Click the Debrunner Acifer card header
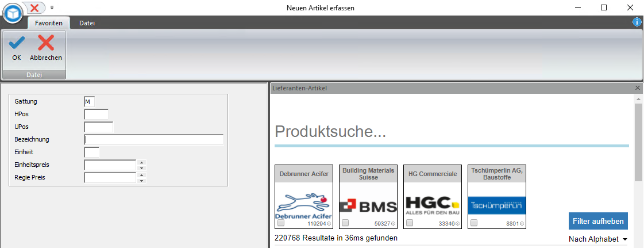 [x=304, y=174]
